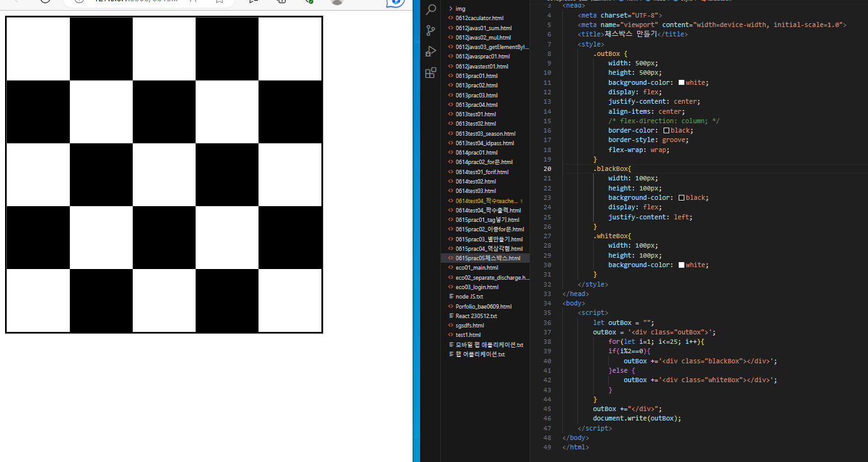
Task: Click the 'justify-content: left;' line
Action: 650,217
